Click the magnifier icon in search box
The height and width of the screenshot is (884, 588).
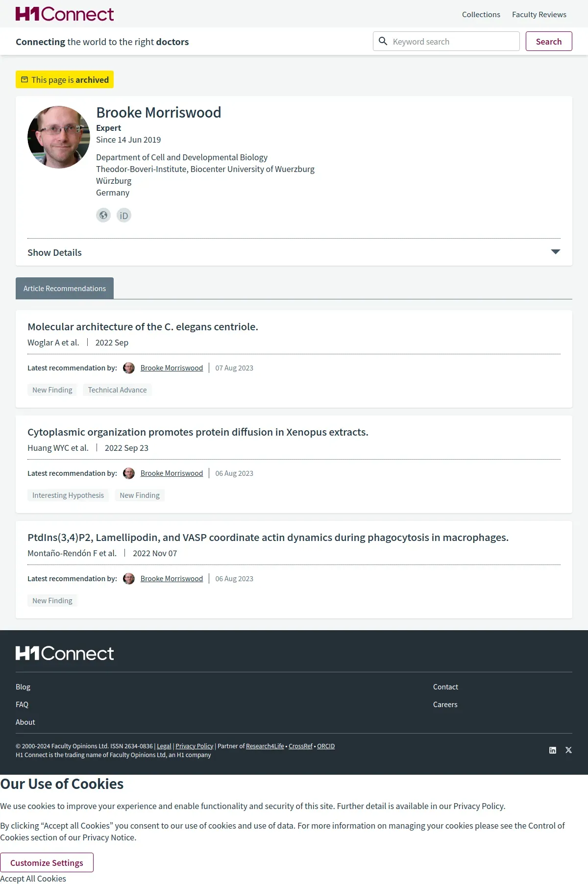point(383,41)
